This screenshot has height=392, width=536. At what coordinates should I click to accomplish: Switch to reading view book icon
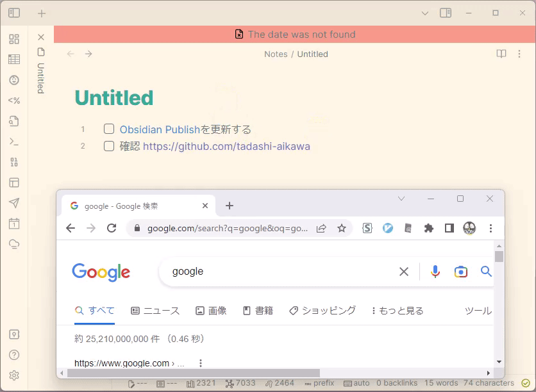pos(501,54)
